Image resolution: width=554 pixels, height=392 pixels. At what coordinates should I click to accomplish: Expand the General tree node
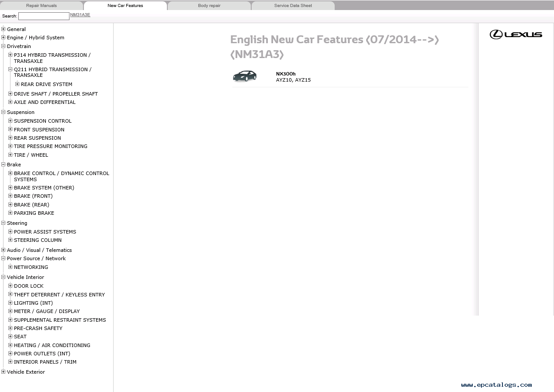[3, 29]
